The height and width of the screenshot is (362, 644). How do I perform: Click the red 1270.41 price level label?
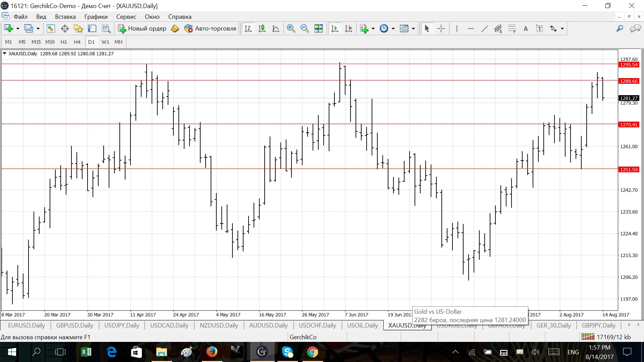[x=629, y=125]
